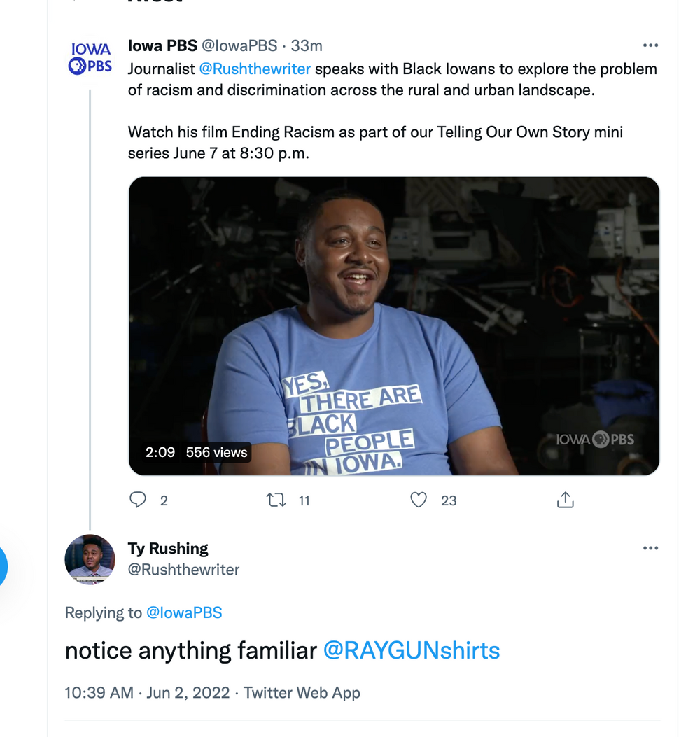The height and width of the screenshot is (737, 700).
Task: Open more options on Iowa PBS tweet
Action: click(x=650, y=46)
